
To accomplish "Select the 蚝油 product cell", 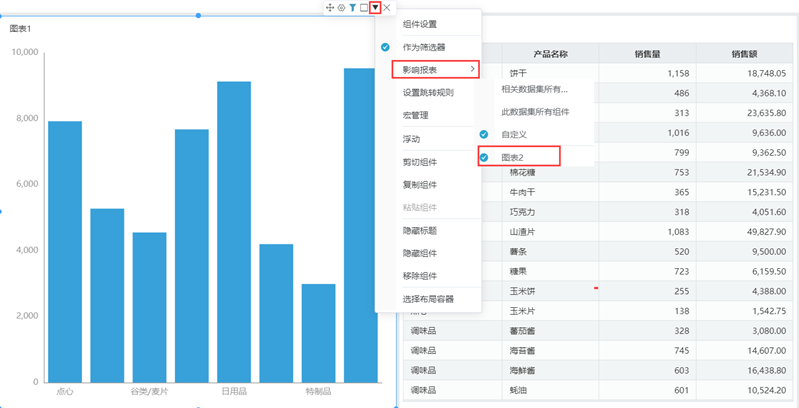I will coord(550,391).
